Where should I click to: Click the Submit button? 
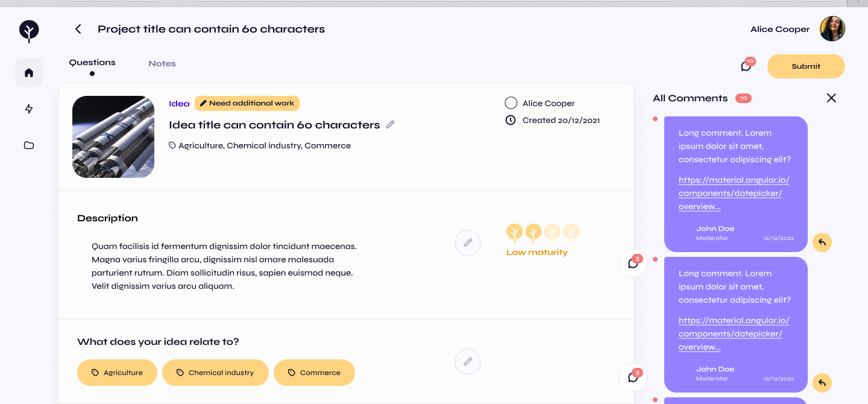(x=806, y=66)
